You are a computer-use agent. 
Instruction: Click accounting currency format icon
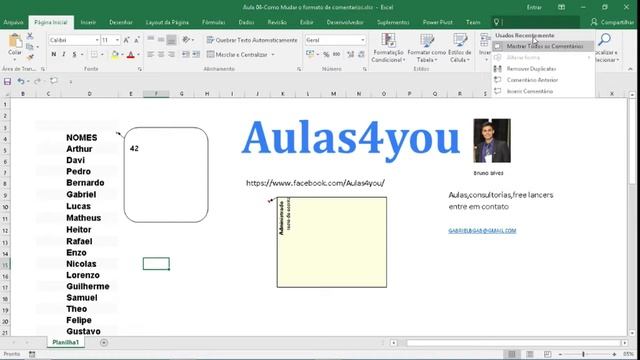click(310, 54)
